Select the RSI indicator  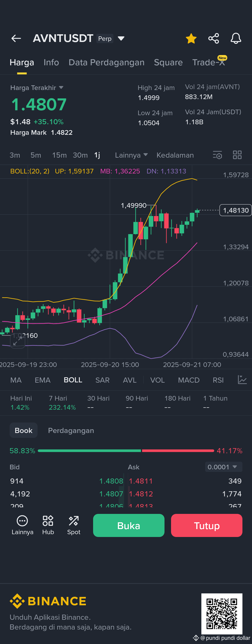click(218, 380)
